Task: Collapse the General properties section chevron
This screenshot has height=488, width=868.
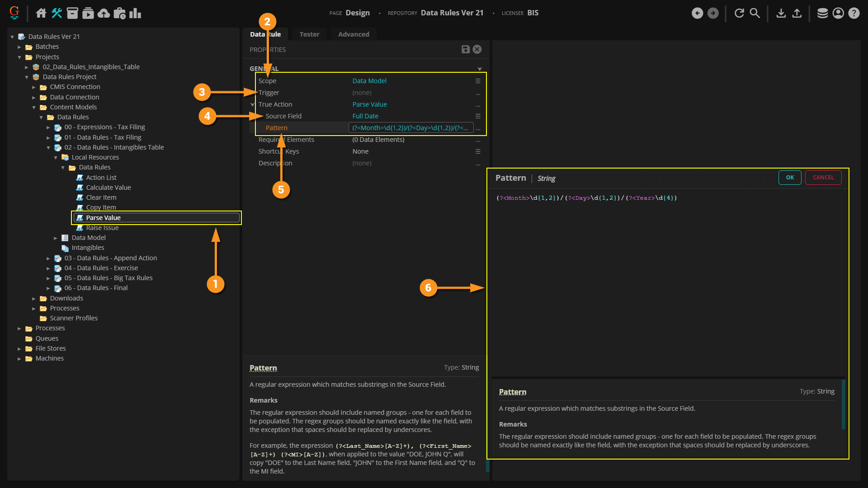Action: [x=480, y=69]
